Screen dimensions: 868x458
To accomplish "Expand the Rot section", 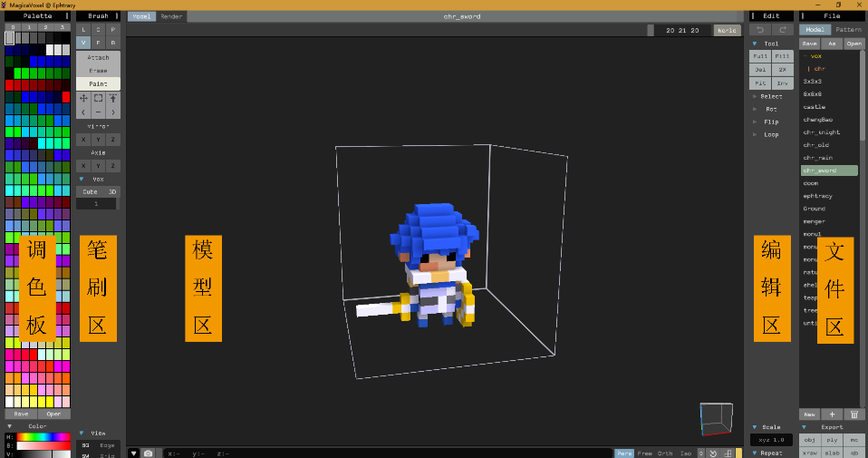I will 755,109.
